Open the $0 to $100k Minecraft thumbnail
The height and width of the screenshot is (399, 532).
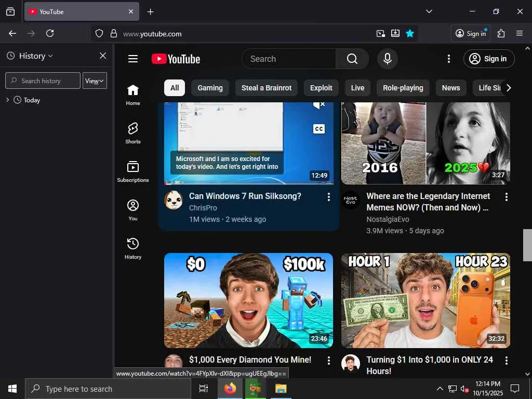click(x=249, y=301)
